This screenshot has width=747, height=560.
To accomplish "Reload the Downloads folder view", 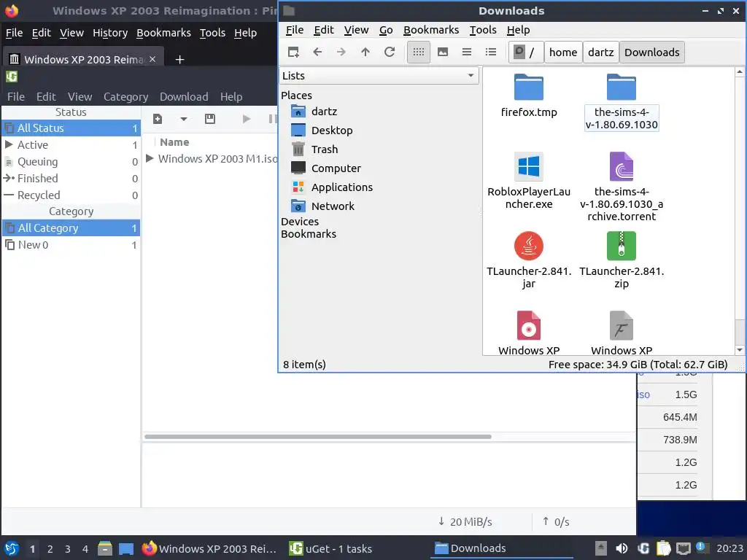I will [x=390, y=52].
